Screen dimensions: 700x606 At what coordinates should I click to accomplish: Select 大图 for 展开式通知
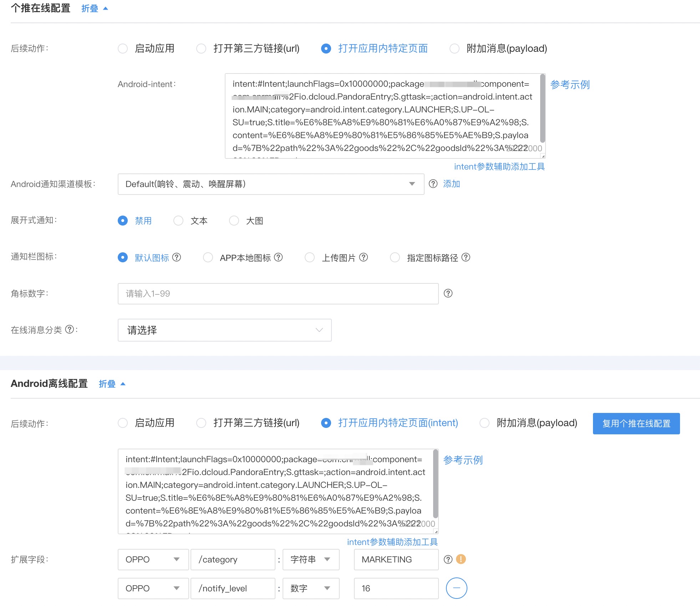click(234, 221)
